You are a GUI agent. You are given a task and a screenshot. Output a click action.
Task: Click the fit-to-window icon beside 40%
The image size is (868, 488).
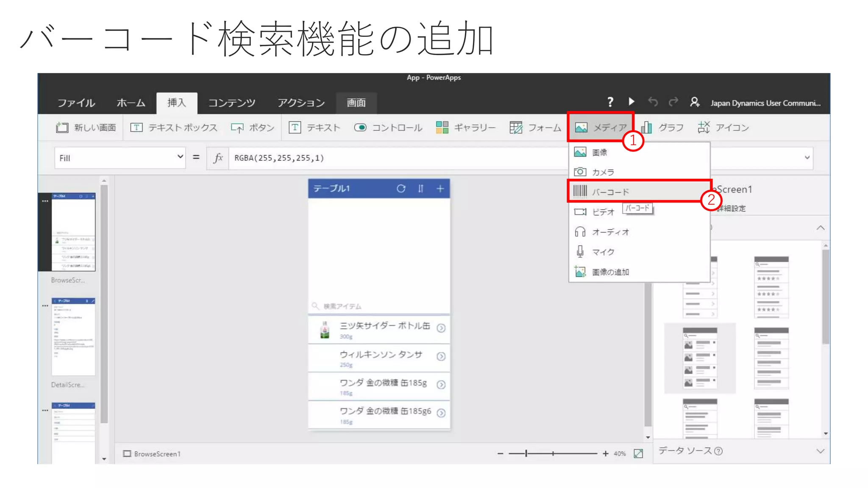point(638,454)
